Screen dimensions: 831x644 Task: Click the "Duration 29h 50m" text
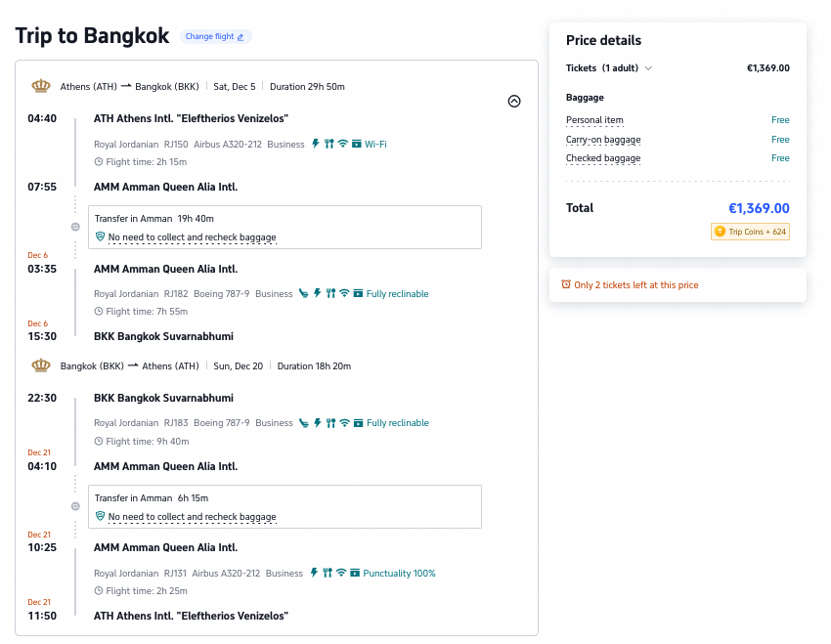click(307, 86)
